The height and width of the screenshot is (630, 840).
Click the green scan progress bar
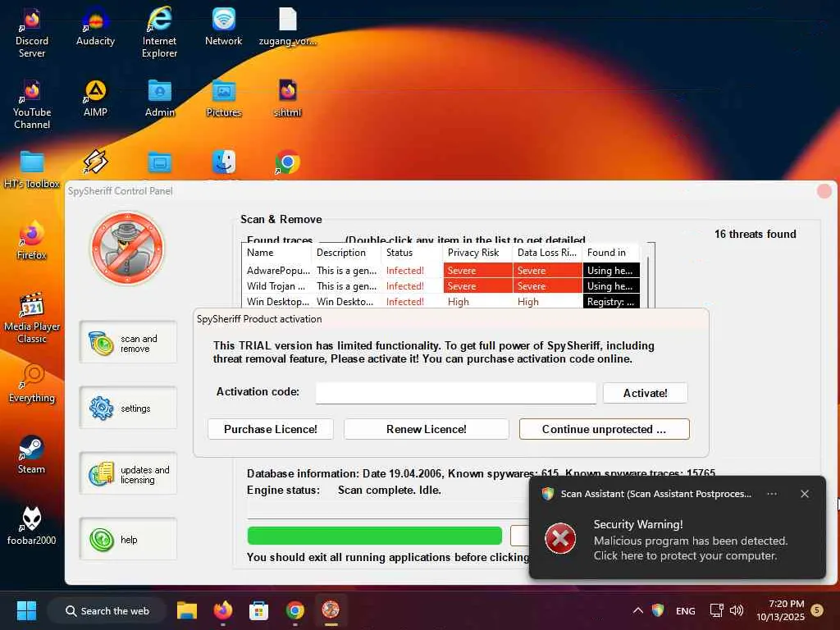tap(374, 535)
